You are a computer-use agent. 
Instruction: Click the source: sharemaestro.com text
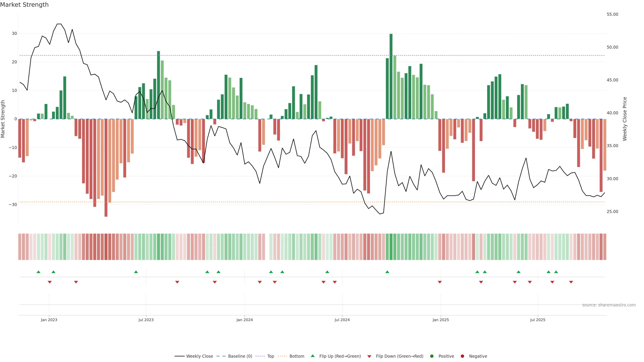coord(609,305)
